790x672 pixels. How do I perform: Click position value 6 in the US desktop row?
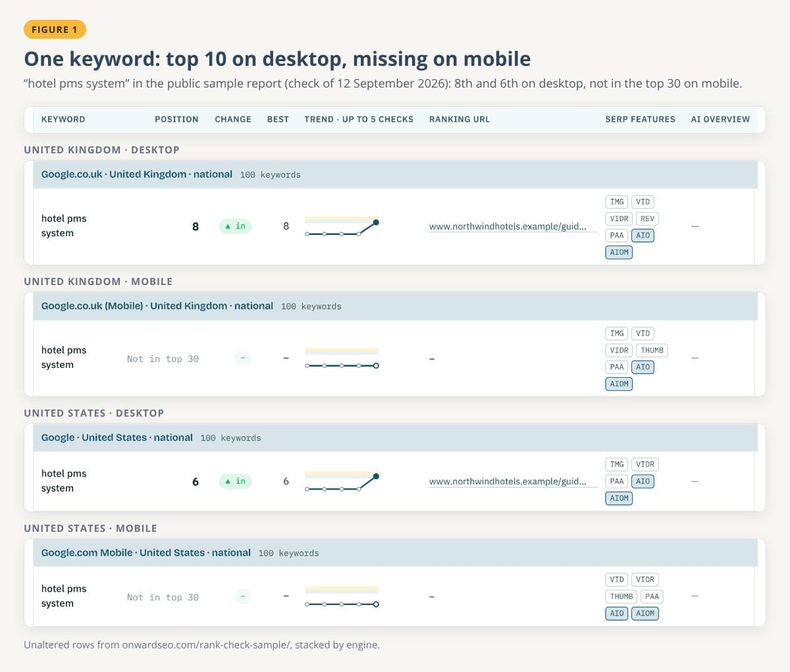pos(196,482)
